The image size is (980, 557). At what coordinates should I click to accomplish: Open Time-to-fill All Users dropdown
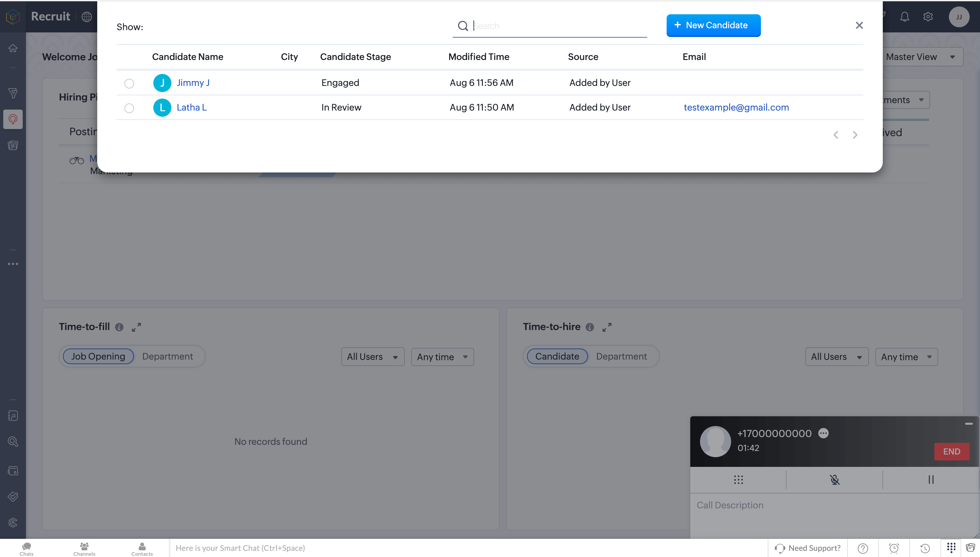point(372,357)
